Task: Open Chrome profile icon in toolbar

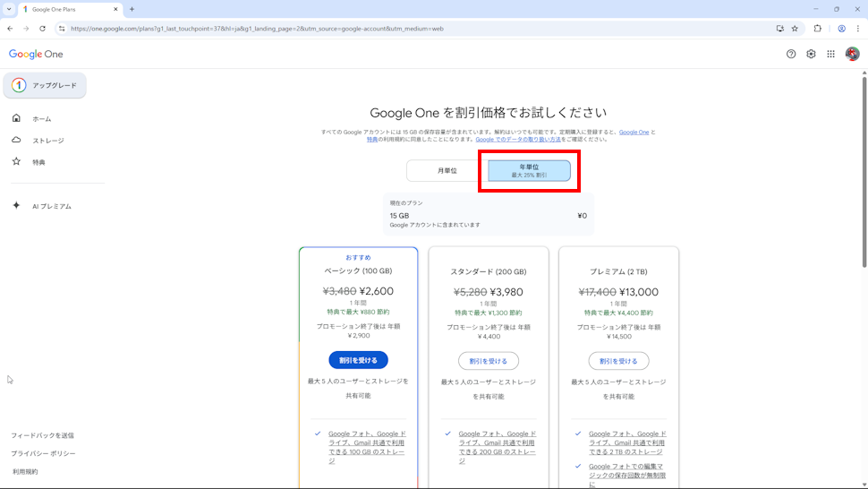Action: coord(841,29)
